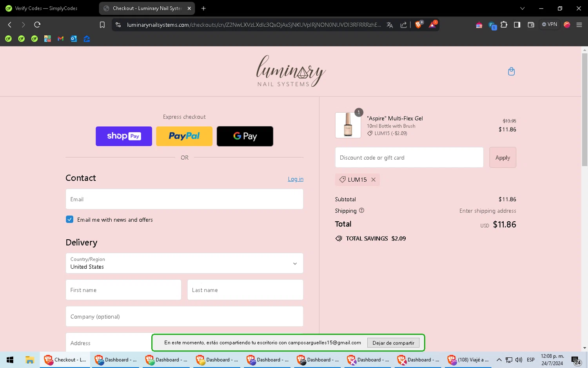This screenshot has width=588, height=368.
Task: Pay with PayPal
Action: click(184, 136)
